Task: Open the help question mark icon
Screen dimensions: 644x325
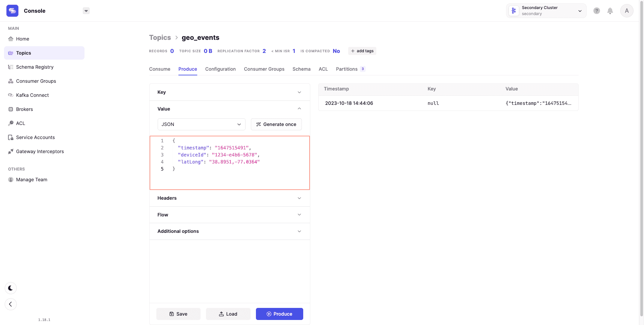Action: tap(596, 11)
